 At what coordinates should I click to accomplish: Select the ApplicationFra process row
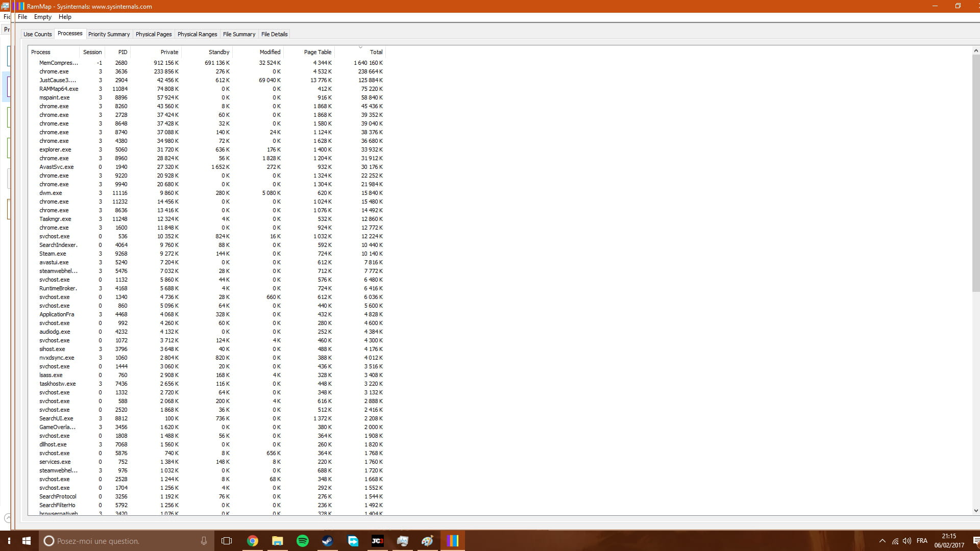tap(207, 314)
